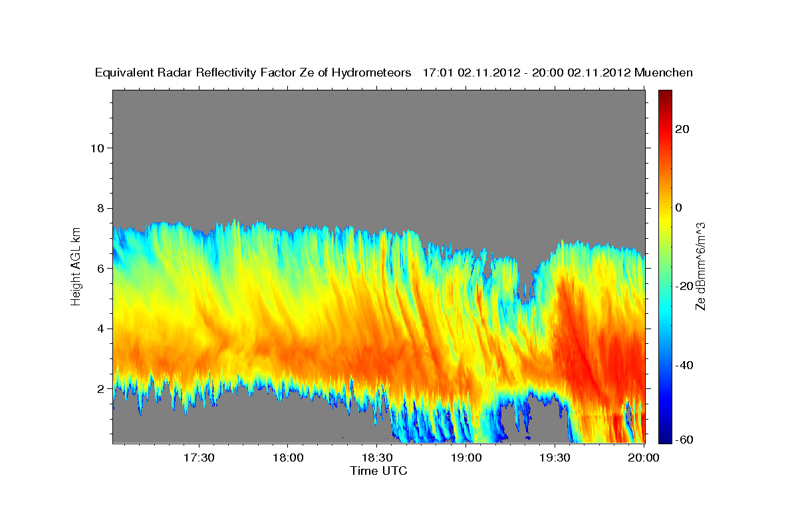The width and height of the screenshot is (798, 532).
Task: Click the colorbar value '0'
Action: coord(679,207)
